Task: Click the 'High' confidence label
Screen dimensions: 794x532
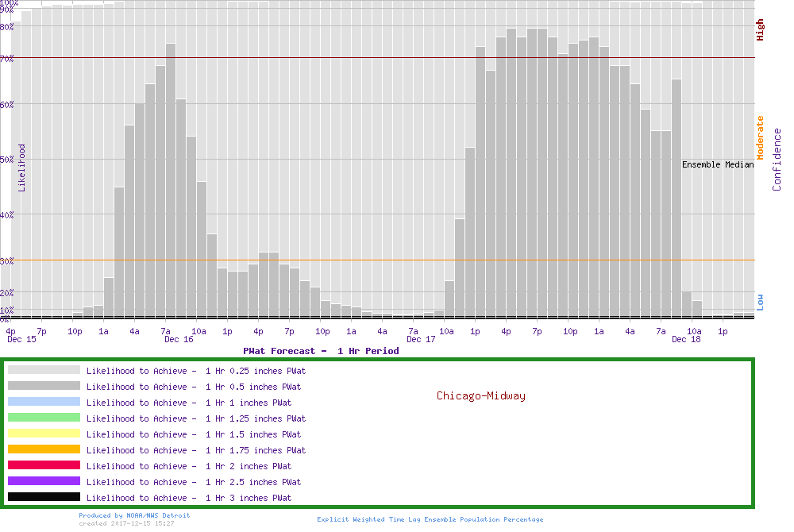Action: 760,30
